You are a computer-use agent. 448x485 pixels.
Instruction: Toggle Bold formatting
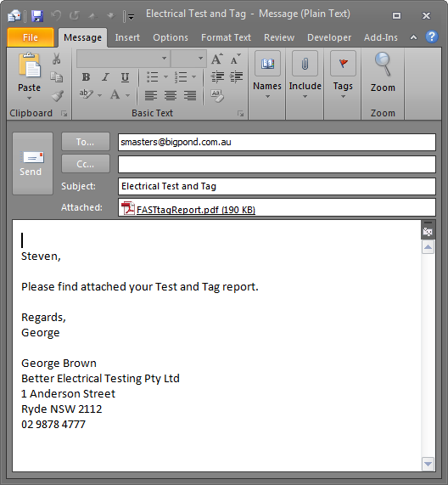pos(86,77)
